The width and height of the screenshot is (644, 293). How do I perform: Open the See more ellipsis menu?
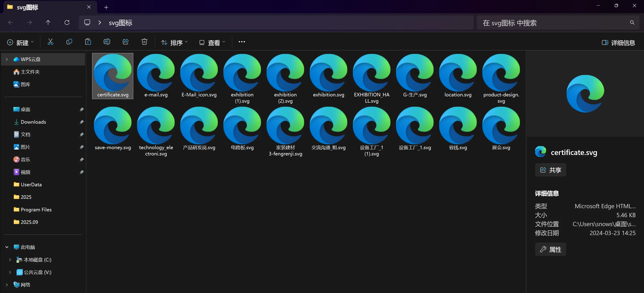[242, 42]
